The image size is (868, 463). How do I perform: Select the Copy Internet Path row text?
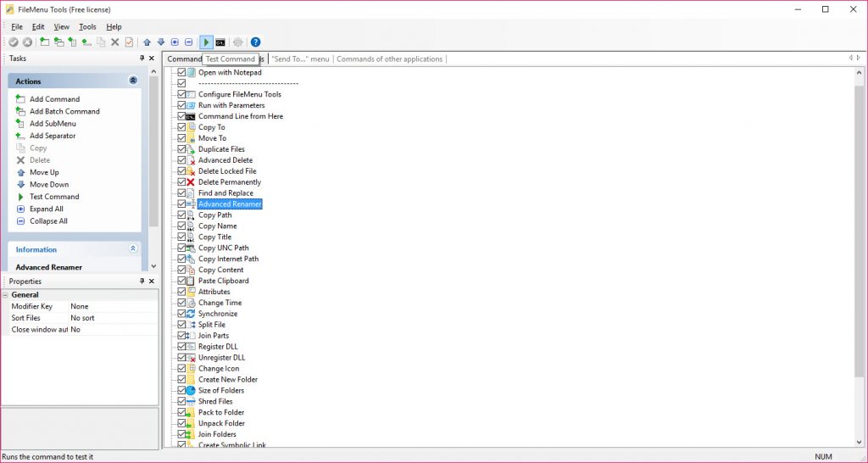pos(228,259)
